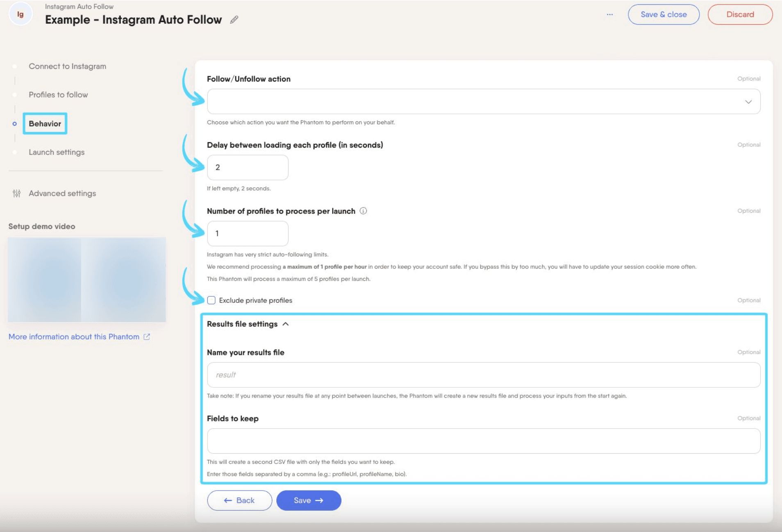Go to Connect to Instagram step

click(67, 66)
